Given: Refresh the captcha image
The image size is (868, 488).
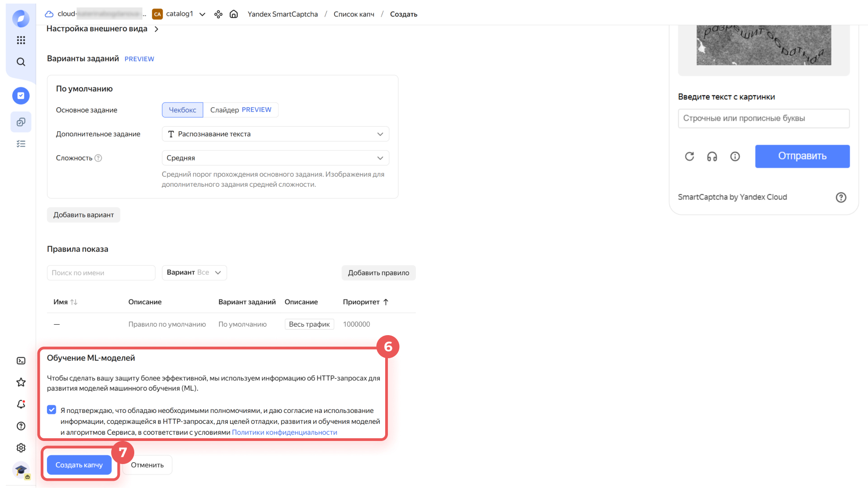Looking at the screenshot, I should (x=689, y=156).
